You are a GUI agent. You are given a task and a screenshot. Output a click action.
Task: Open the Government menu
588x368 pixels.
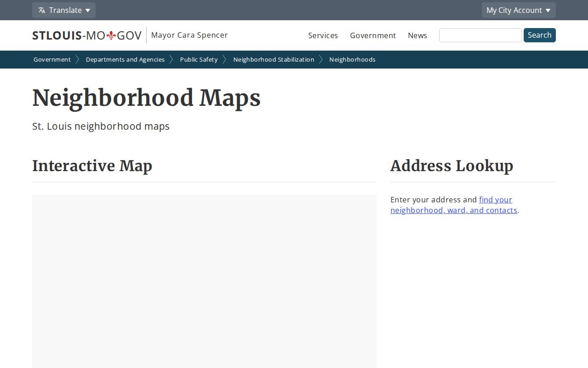(373, 35)
